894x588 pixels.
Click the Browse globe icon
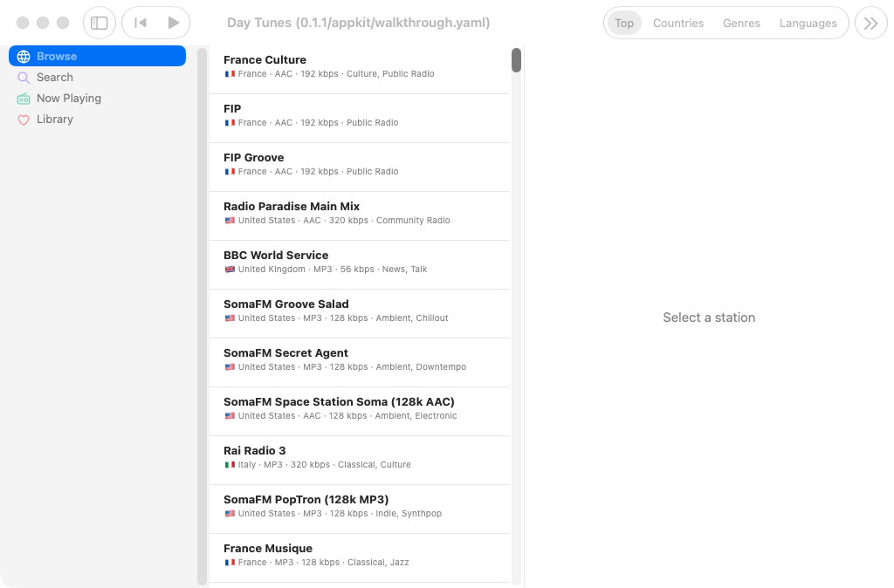pos(24,57)
